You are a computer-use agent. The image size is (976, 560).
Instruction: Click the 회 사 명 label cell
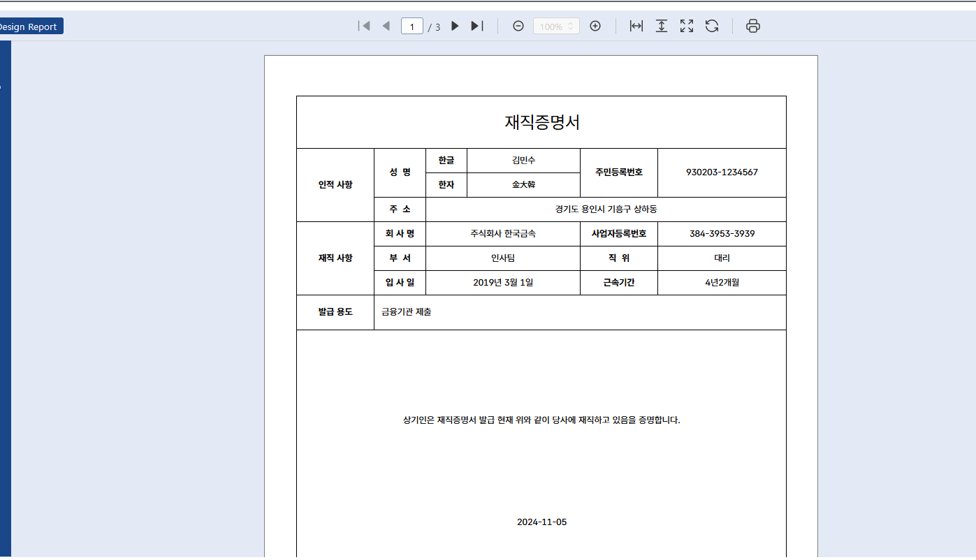400,234
